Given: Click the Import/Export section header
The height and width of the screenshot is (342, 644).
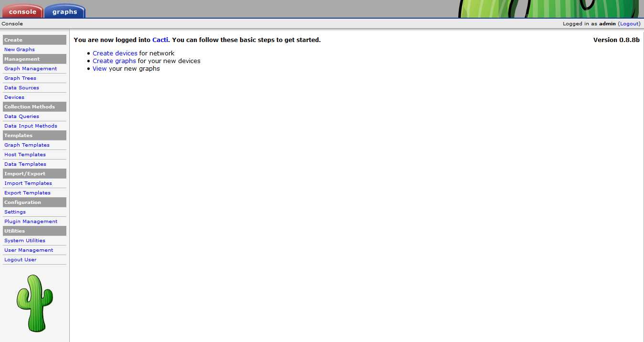Looking at the screenshot, I should coord(34,174).
